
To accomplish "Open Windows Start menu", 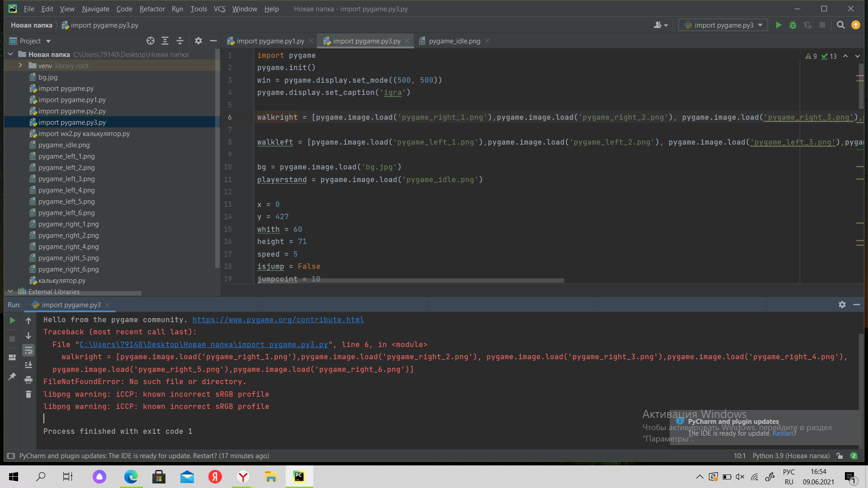I will (x=14, y=476).
